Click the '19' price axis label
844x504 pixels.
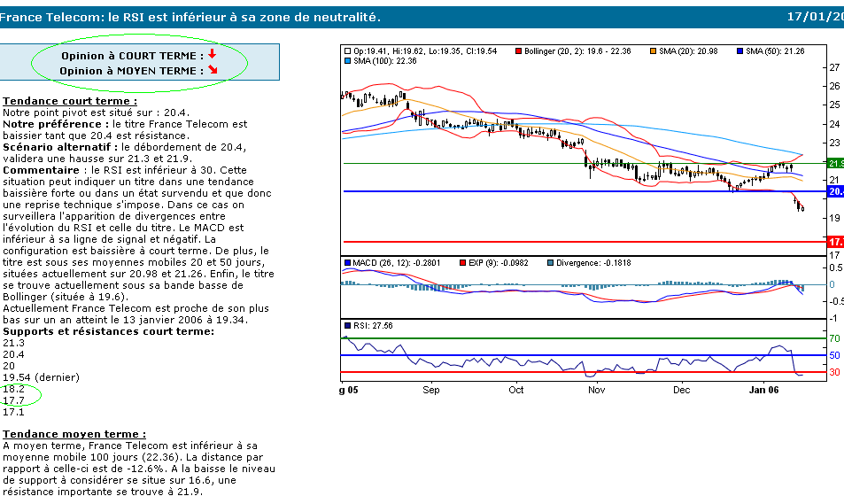click(834, 218)
